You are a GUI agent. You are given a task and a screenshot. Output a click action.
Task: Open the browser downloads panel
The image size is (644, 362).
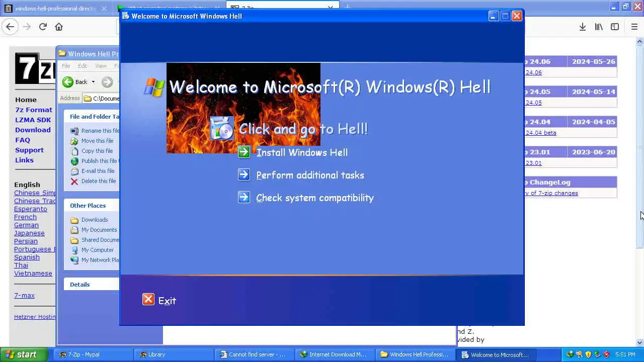point(582,27)
